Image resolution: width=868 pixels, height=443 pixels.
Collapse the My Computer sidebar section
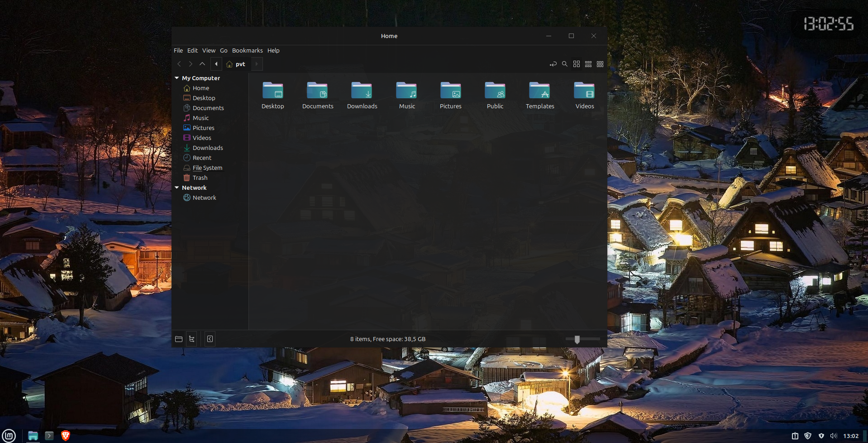[x=177, y=78]
